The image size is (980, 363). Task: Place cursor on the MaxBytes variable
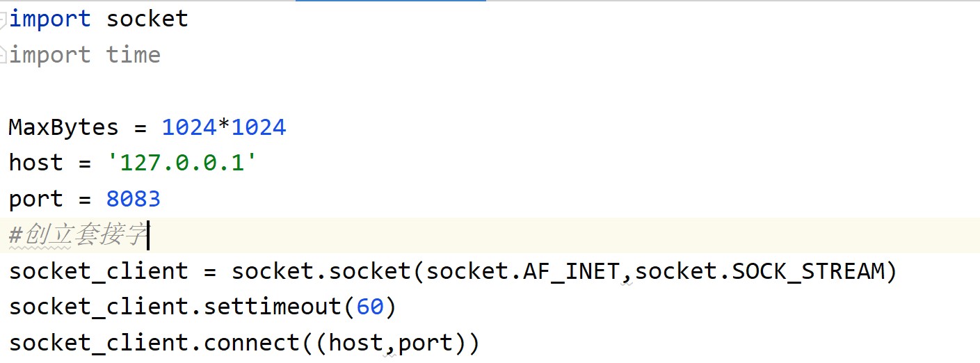(x=63, y=127)
